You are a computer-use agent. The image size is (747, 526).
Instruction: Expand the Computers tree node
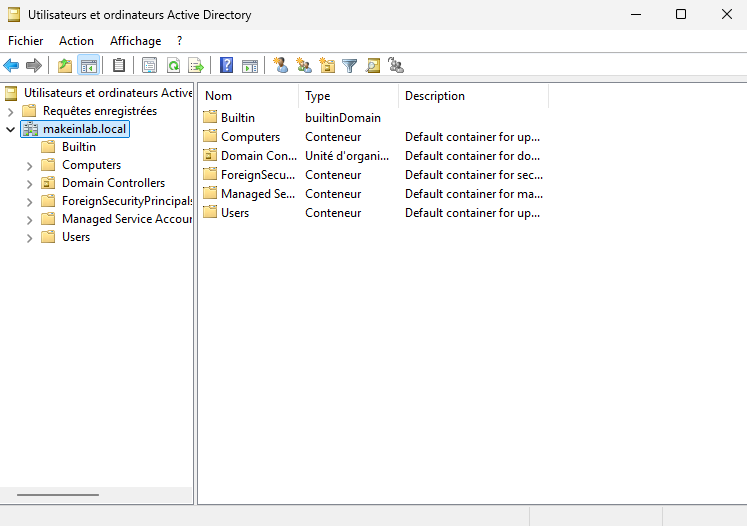point(30,165)
